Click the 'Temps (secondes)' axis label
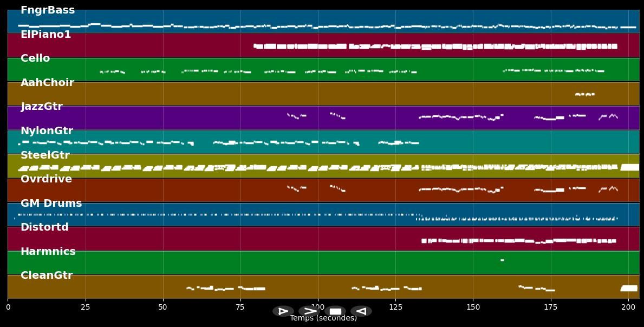This screenshot has height=327, width=644. pos(323,318)
